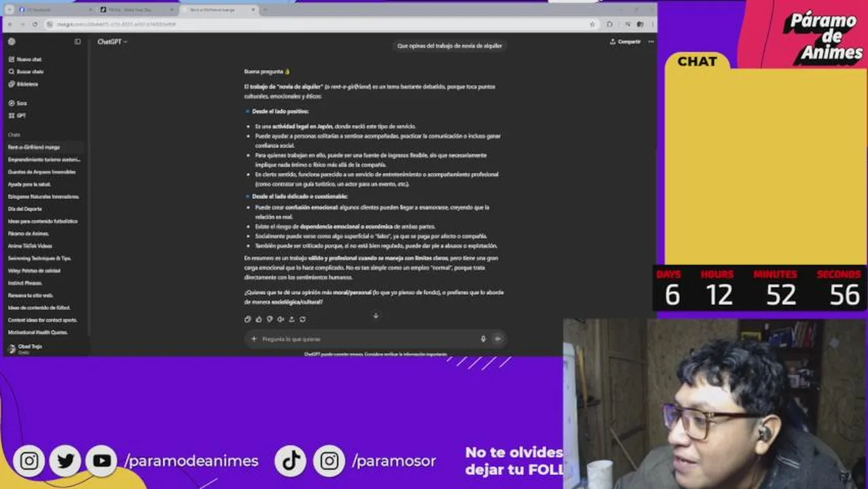Regenerate the assistant response

click(302, 319)
